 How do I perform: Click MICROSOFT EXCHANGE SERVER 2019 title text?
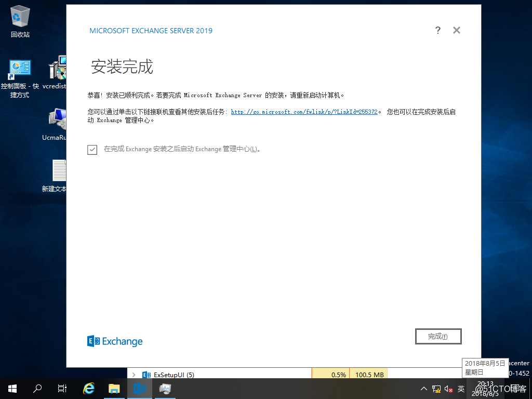(151, 31)
